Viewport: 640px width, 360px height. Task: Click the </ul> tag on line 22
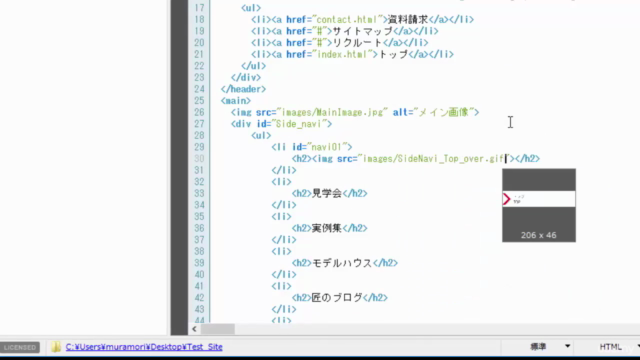(253, 66)
